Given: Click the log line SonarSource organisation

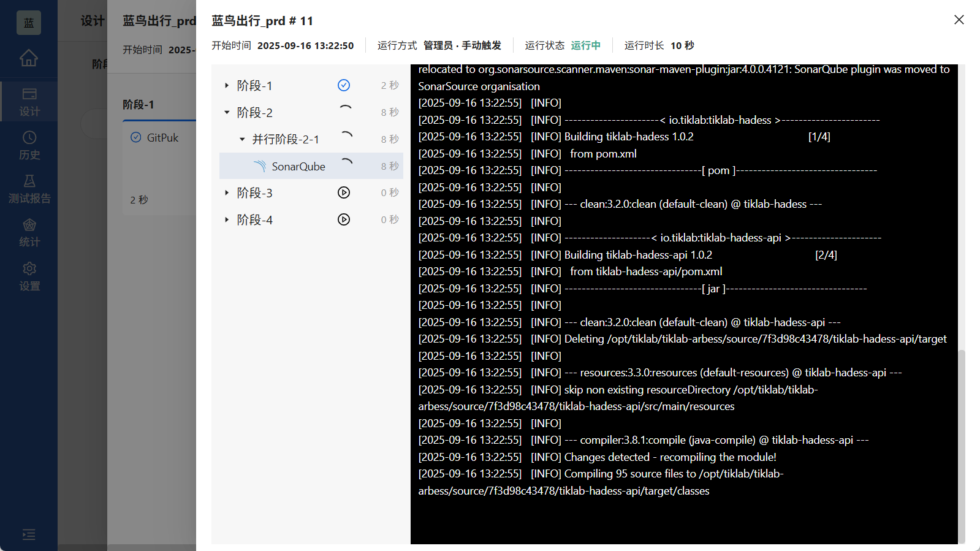Looking at the screenshot, I should [479, 86].
